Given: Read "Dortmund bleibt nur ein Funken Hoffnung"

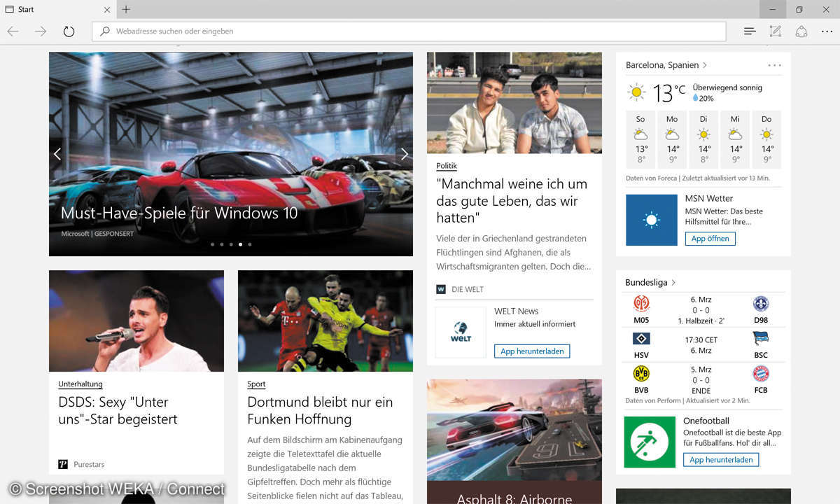Looking at the screenshot, I should [x=320, y=411].
